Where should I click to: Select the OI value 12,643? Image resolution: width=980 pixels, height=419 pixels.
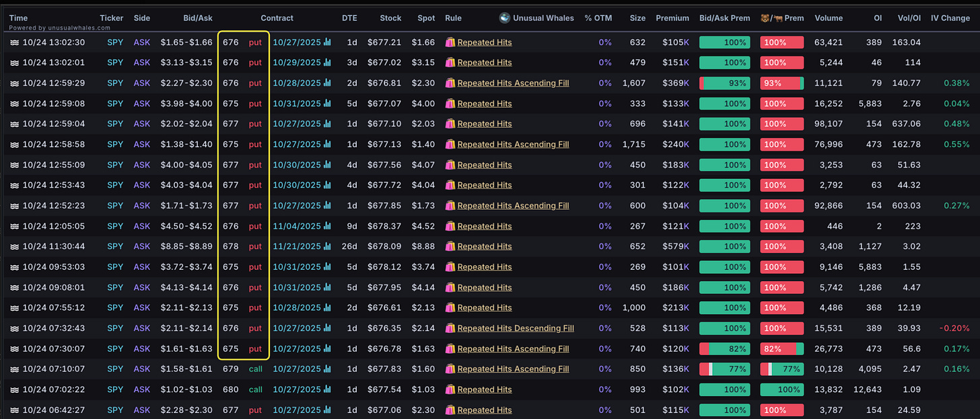[868, 389]
